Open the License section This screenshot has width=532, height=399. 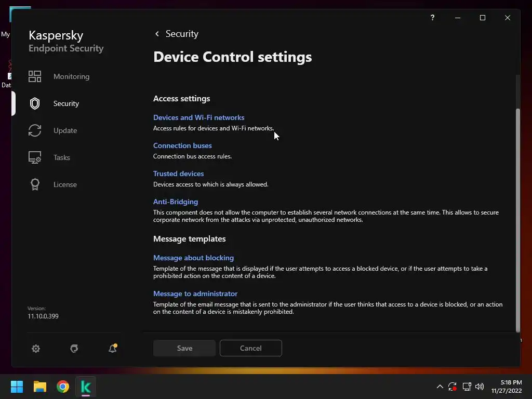tap(65, 184)
